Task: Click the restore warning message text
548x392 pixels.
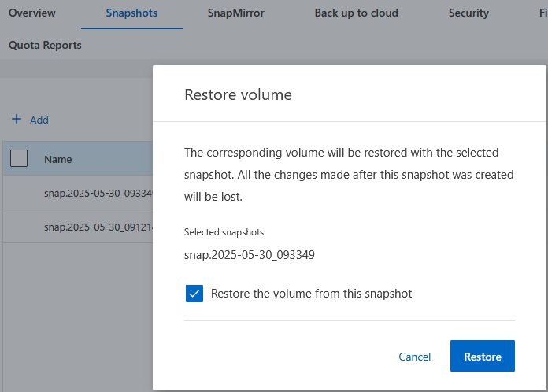Action: (x=349, y=175)
